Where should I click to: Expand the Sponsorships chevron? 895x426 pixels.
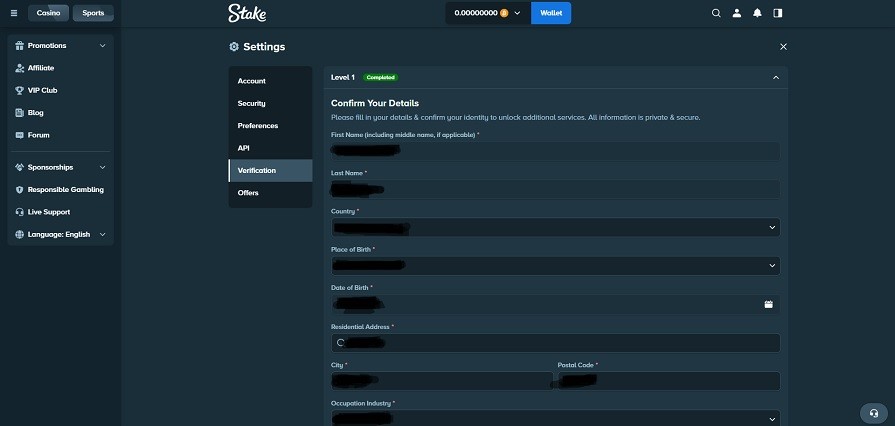click(103, 167)
